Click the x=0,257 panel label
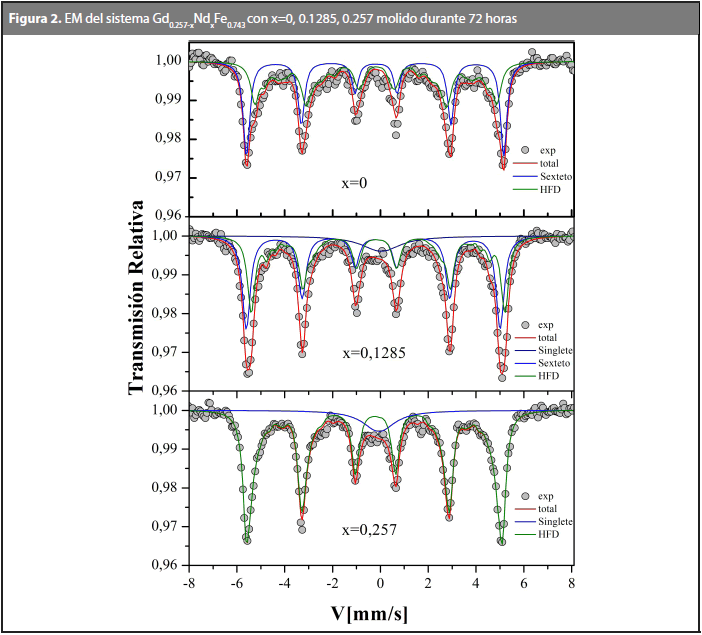 (370, 529)
